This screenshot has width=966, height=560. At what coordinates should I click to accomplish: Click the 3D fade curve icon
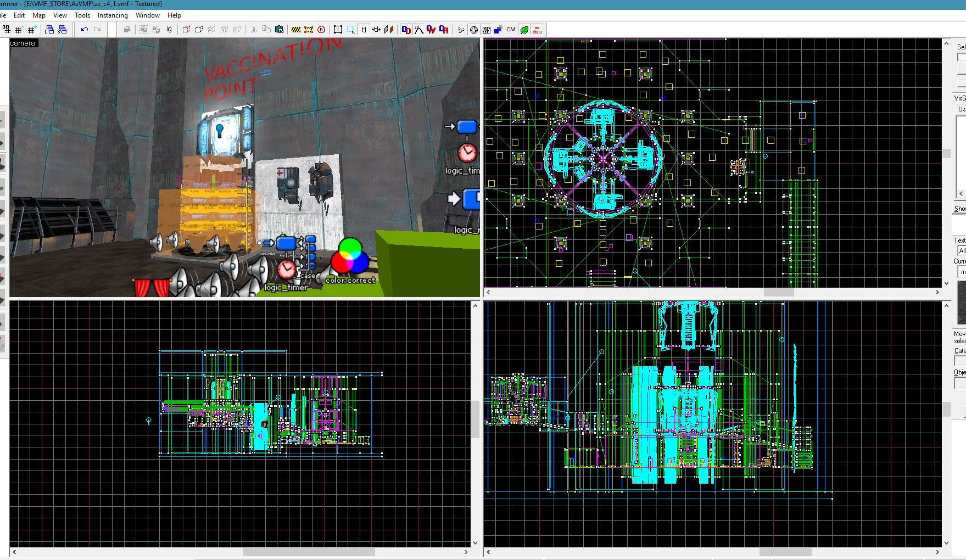click(x=418, y=30)
